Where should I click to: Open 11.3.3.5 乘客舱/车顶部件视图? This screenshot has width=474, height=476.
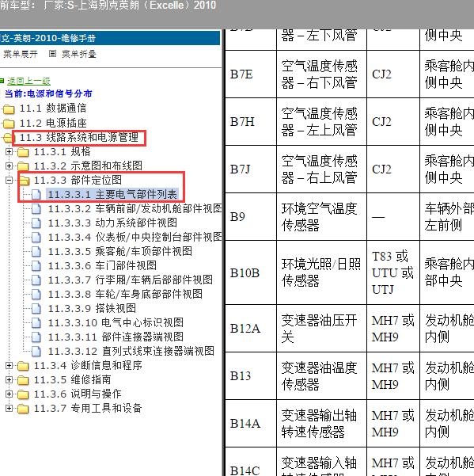[x=120, y=251]
